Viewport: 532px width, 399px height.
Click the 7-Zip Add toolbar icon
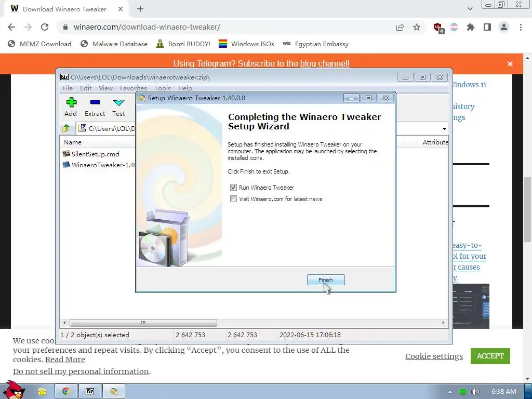(x=71, y=107)
